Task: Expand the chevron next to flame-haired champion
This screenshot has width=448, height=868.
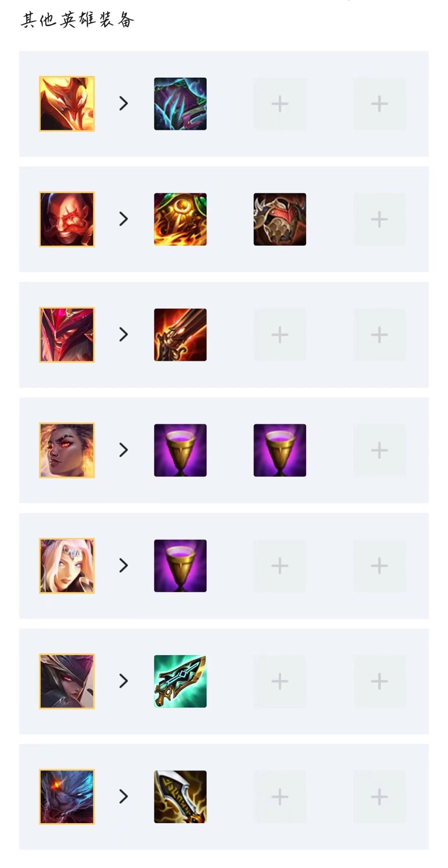Action: (124, 103)
